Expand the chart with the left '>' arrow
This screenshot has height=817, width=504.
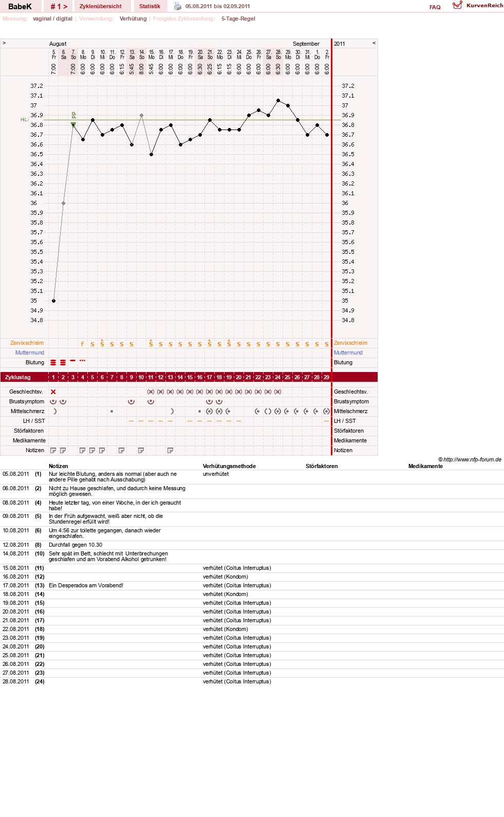[x=4, y=43]
